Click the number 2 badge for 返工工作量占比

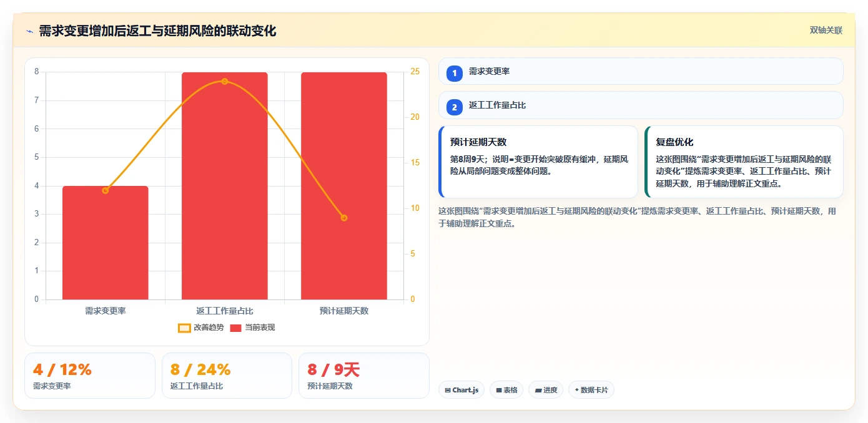(455, 107)
